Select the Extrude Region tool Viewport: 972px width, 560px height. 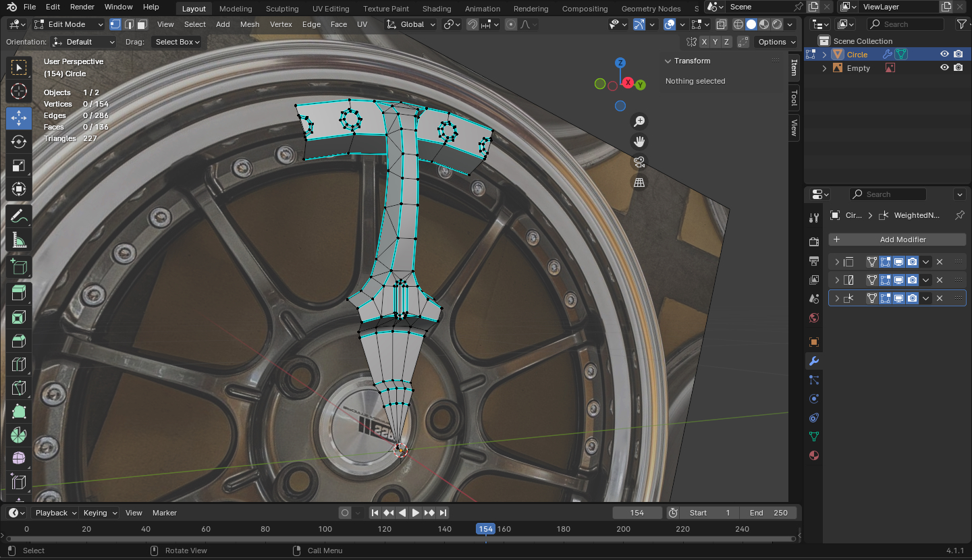[19, 292]
